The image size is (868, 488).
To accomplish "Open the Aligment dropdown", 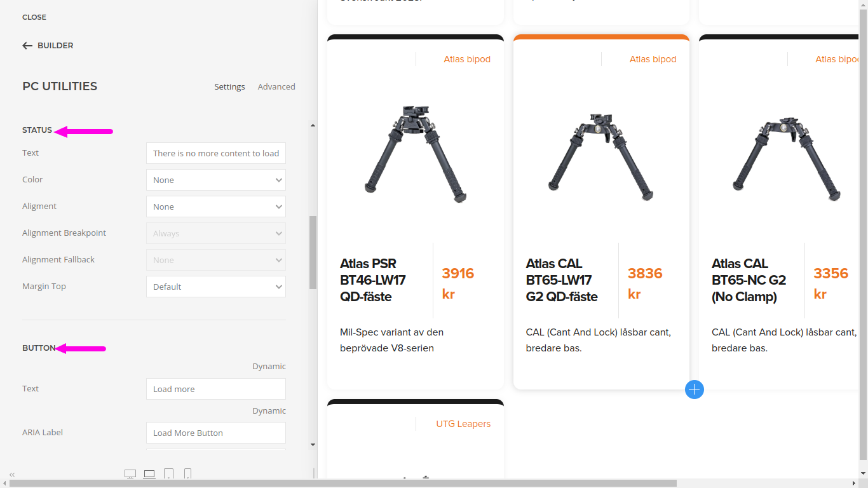I will 216,207.
